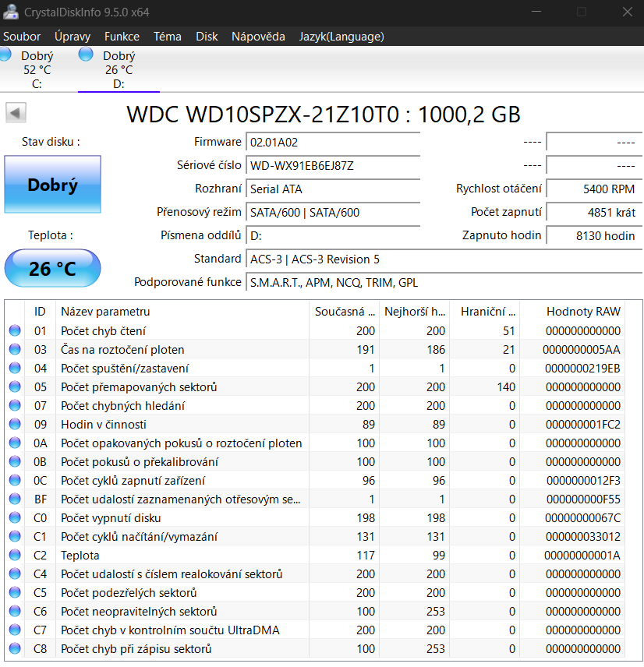The width and height of the screenshot is (644, 667).
Task: Open the Téma menu
Action: [x=168, y=37]
